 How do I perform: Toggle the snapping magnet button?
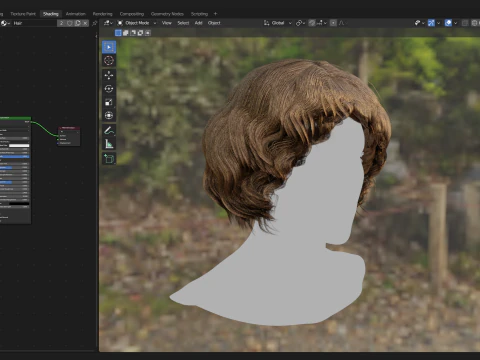point(312,23)
